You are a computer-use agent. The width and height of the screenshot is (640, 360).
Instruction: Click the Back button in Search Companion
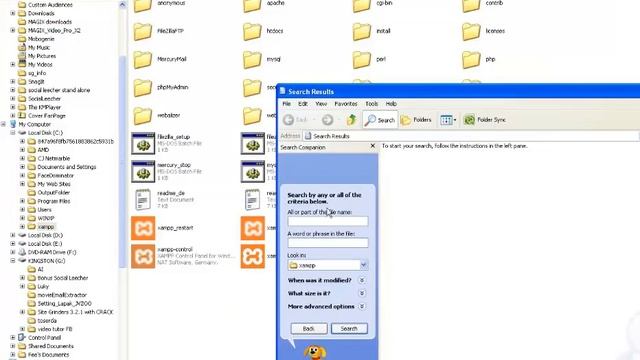click(309, 329)
